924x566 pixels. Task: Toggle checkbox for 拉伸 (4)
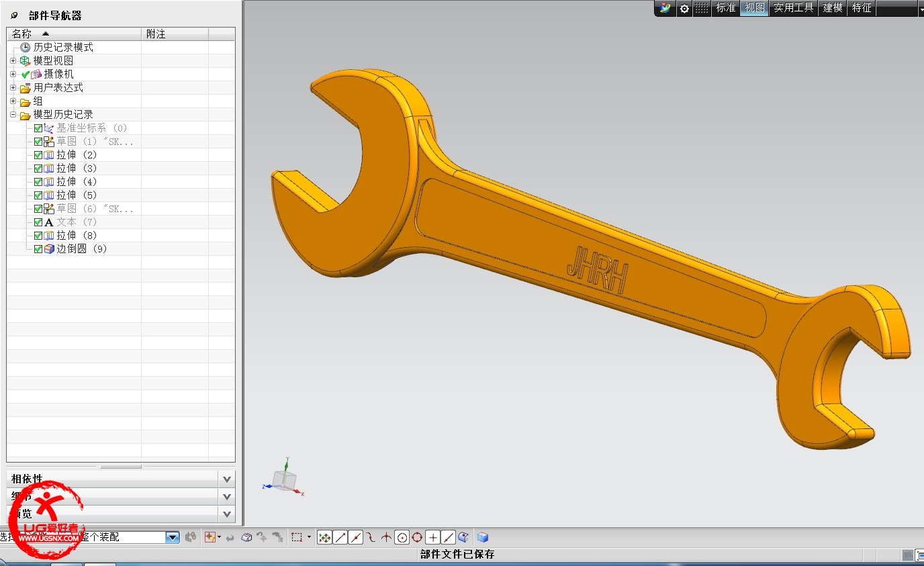coord(38,182)
